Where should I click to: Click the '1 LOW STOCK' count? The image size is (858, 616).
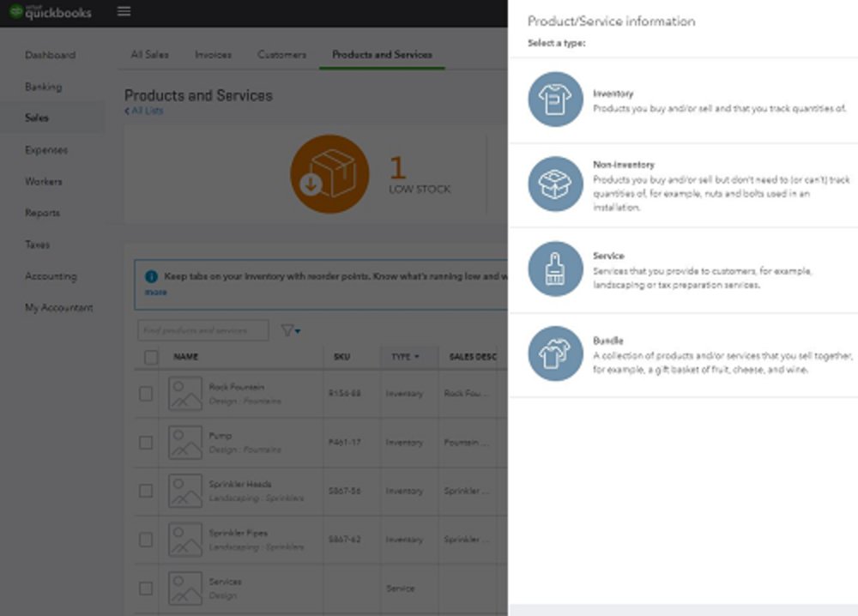420,175
